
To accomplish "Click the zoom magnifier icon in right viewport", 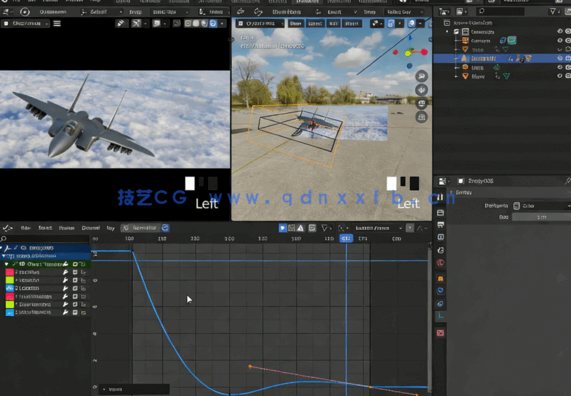I will click(x=421, y=76).
